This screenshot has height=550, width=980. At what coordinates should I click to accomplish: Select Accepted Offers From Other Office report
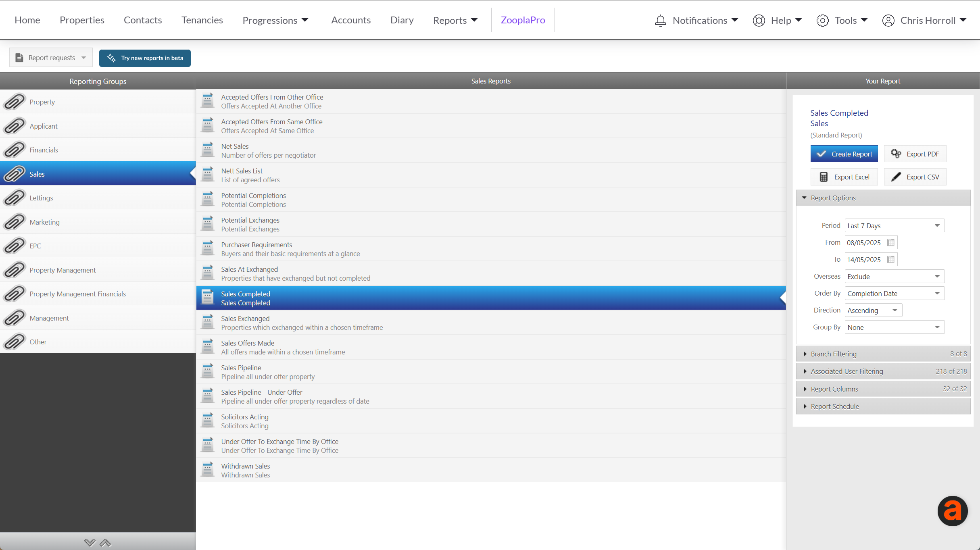[491, 101]
